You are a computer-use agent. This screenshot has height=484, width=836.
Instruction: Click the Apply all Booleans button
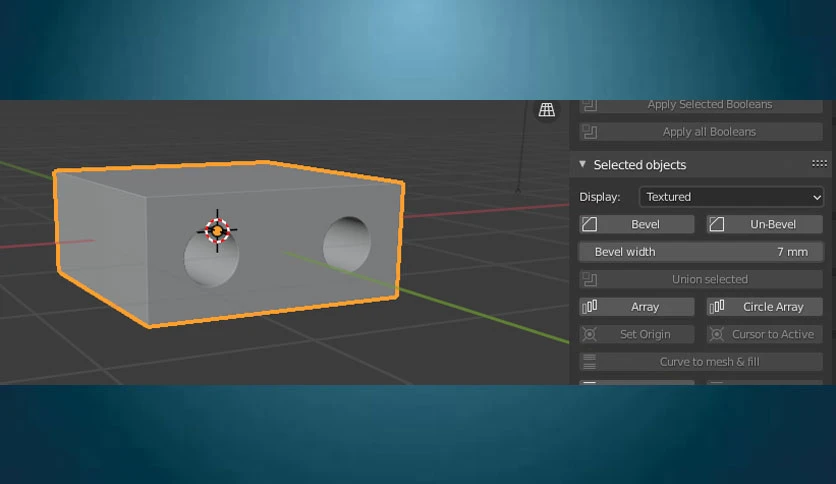pyautogui.click(x=701, y=132)
